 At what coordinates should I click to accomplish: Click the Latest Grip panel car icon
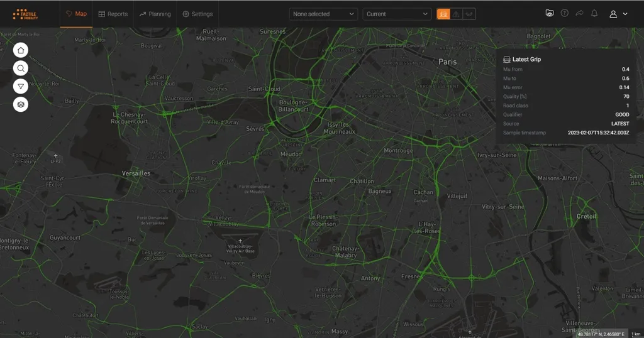(x=507, y=60)
